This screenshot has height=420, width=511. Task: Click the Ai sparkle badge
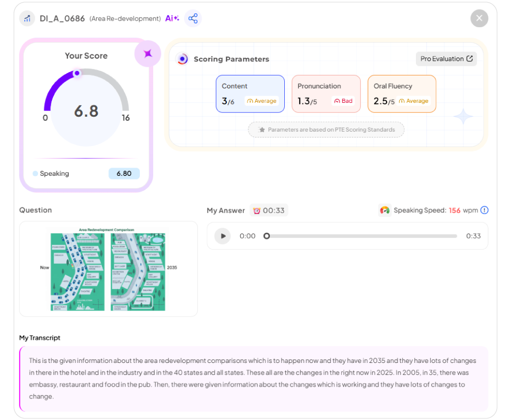pyautogui.click(x=172, y=19)
